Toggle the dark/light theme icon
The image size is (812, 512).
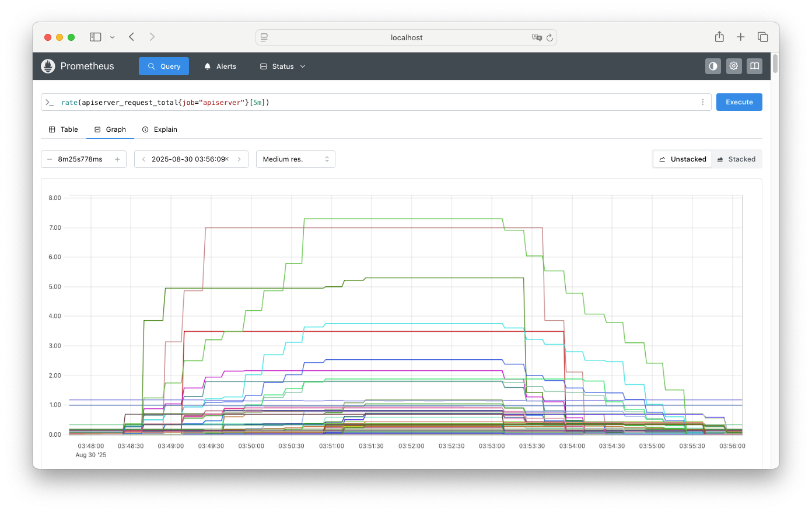713,66
